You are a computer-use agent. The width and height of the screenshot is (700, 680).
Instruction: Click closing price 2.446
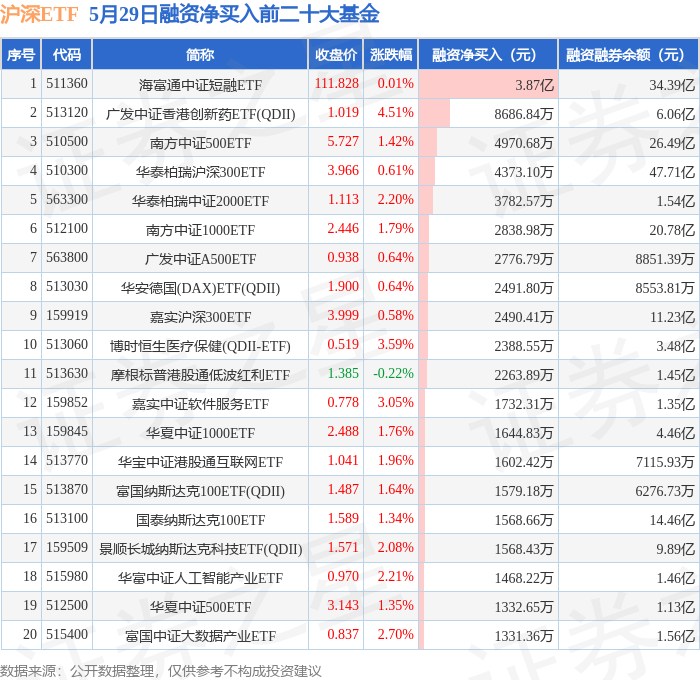tap(343, 228)
